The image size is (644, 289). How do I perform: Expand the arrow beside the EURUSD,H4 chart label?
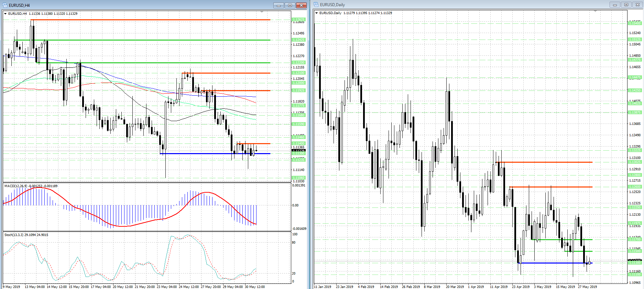pyautogui.click(x=6, y=14)
